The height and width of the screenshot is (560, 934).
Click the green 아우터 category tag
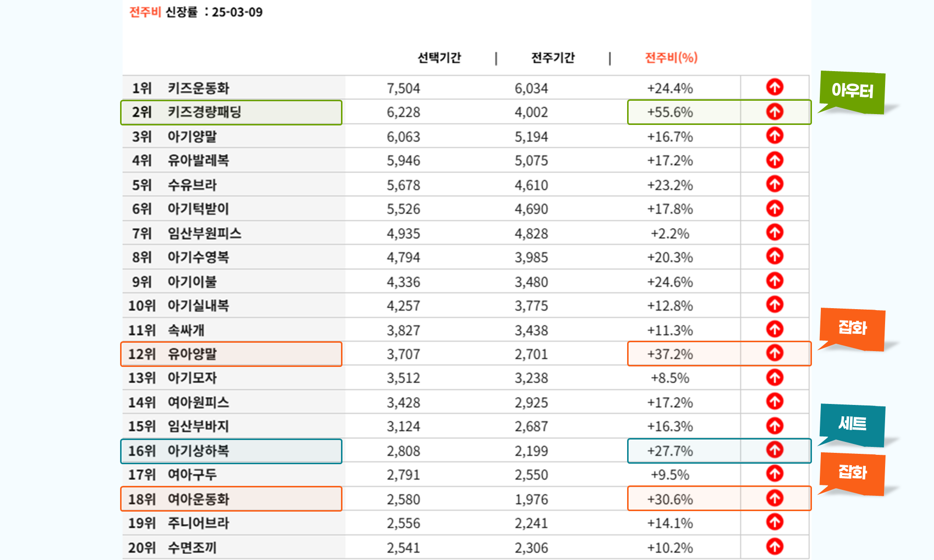pyautogui.click(x=852, y=91)
